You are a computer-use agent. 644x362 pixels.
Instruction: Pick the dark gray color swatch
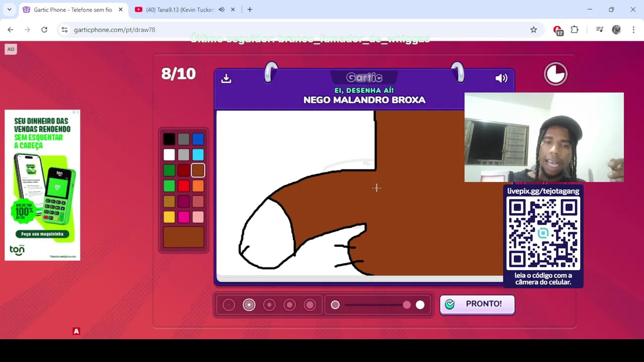(184, 139)
